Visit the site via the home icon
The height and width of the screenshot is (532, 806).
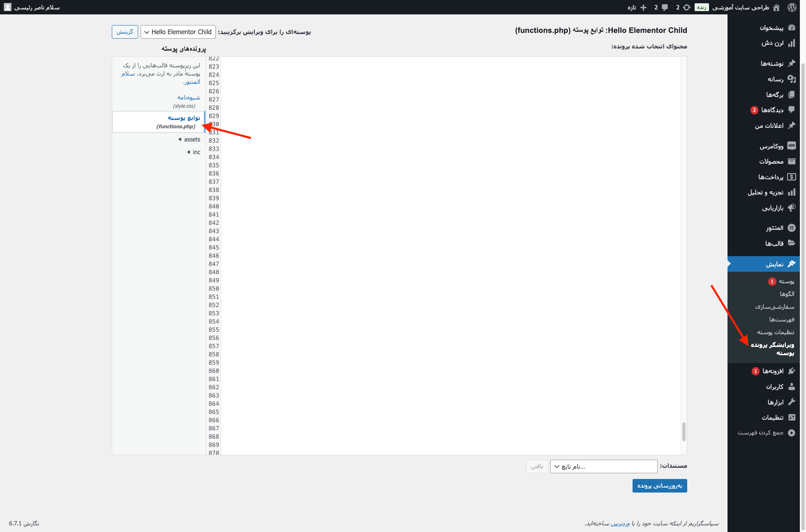pos(777,7)
